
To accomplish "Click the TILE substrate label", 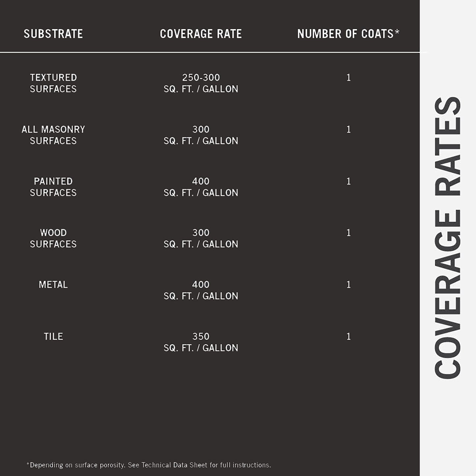I will pyautogui.click(x=53, y=336).
